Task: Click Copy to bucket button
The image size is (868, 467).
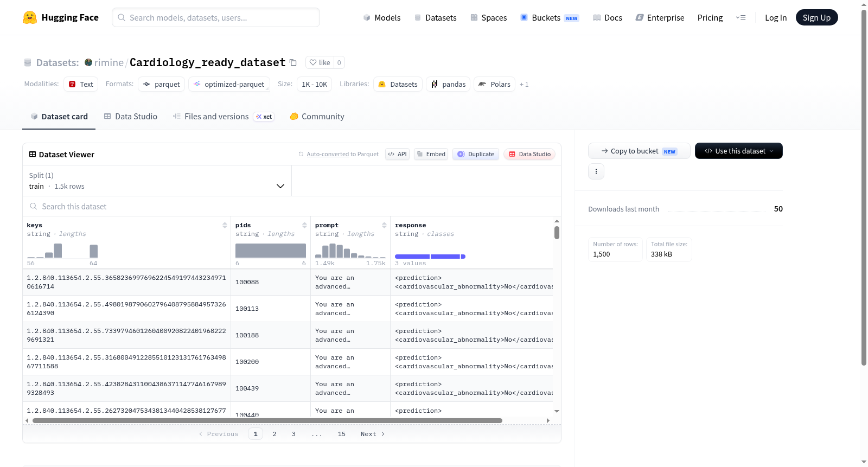Action: [x=639, y=151]
